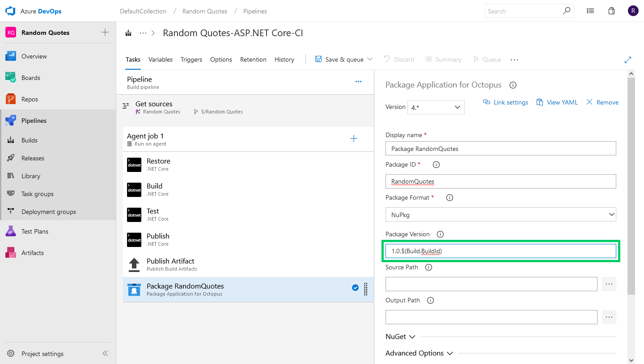Switch to the Retention tab
This screenshot has width=644, height=364.
pyautogui.click(x=253, y=59)
